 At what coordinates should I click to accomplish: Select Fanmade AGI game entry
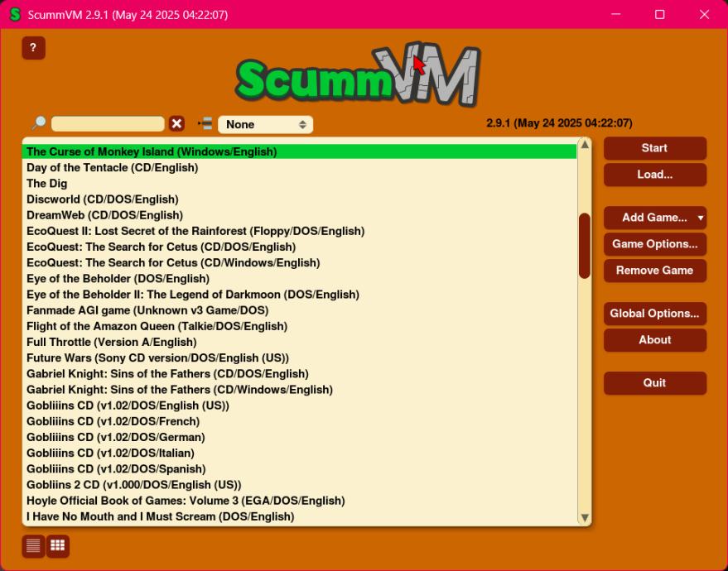tap(299, 310)
